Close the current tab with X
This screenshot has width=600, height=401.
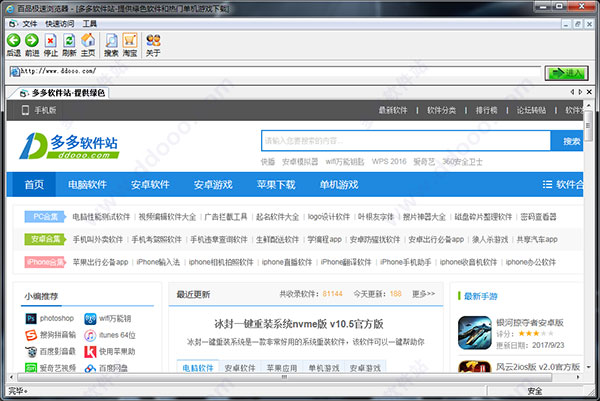pyautogui.click(x=589, y=92)
